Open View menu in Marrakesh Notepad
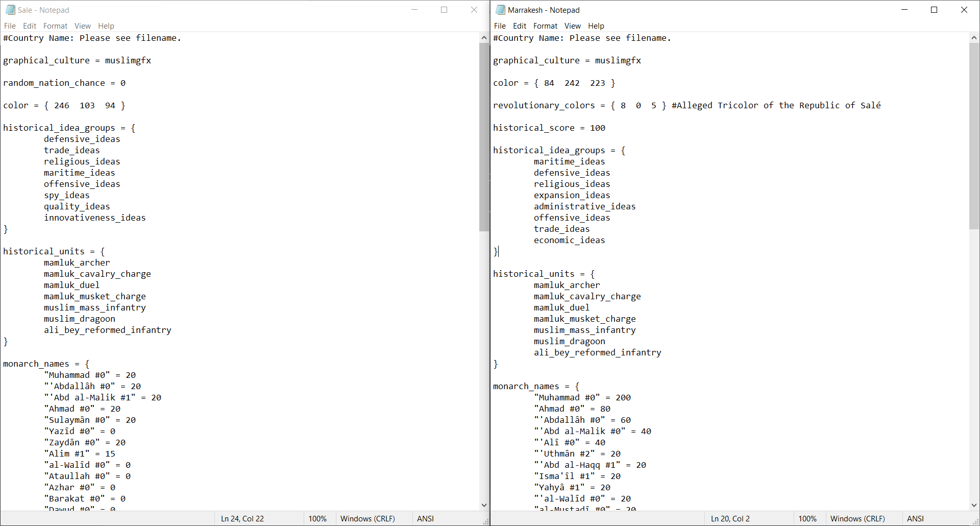 pyautogui.click(x=572, y=26)
